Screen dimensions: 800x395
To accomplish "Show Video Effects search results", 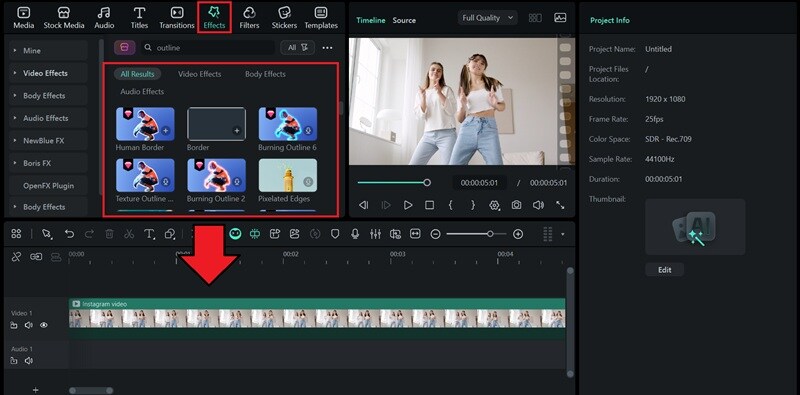I will pyautogui.click(x=199, y=74).
